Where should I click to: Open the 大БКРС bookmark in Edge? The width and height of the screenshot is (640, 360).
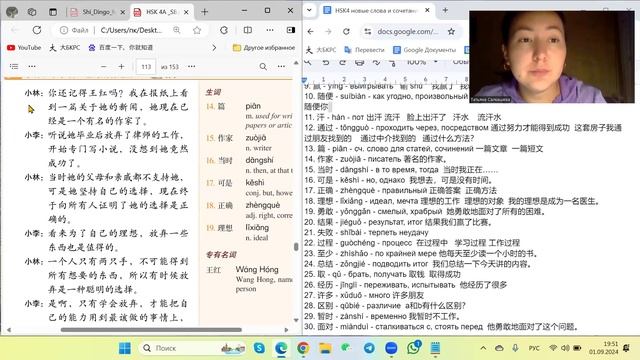65,48
